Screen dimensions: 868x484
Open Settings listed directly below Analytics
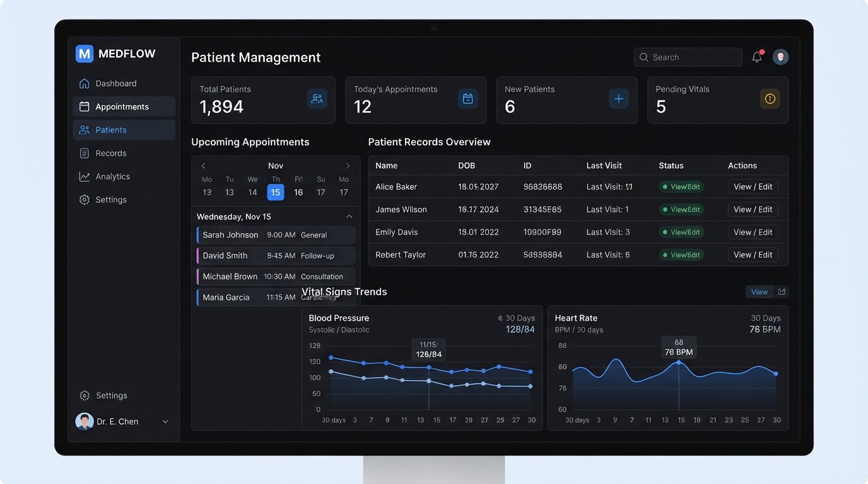(124, 200)
